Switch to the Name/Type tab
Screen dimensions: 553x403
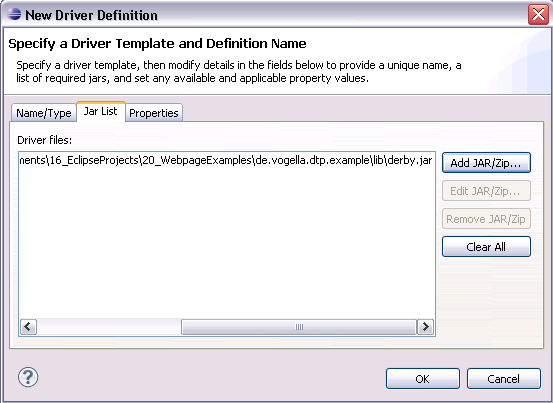pos(44,113)
